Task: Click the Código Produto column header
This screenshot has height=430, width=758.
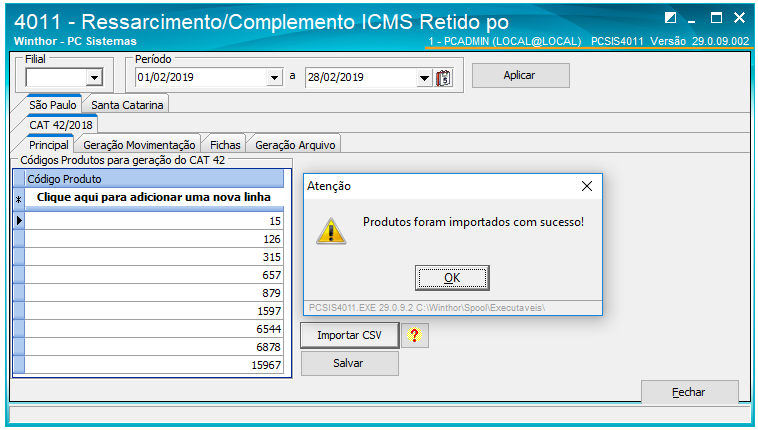Action: [154, 179]
